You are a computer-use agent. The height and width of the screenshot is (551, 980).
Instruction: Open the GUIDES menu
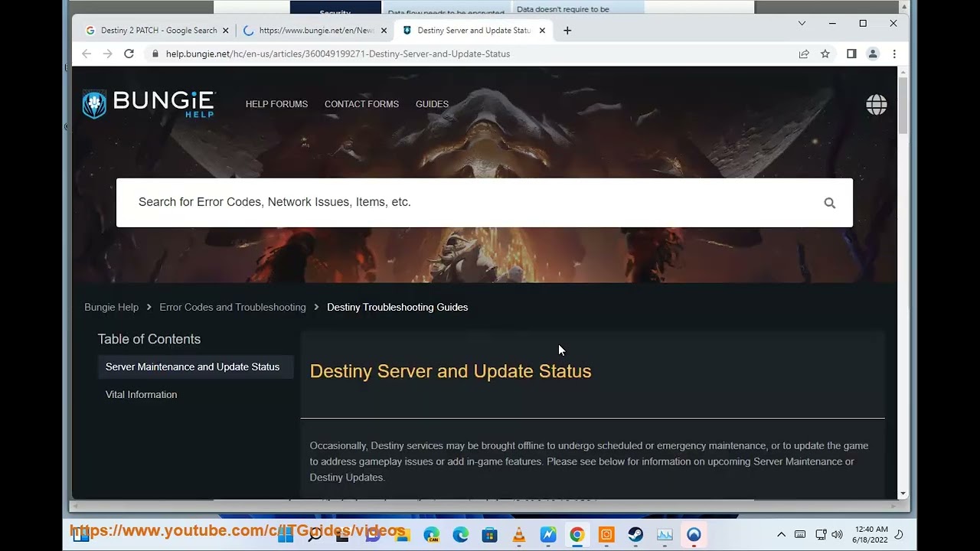[x=432, y=104]
